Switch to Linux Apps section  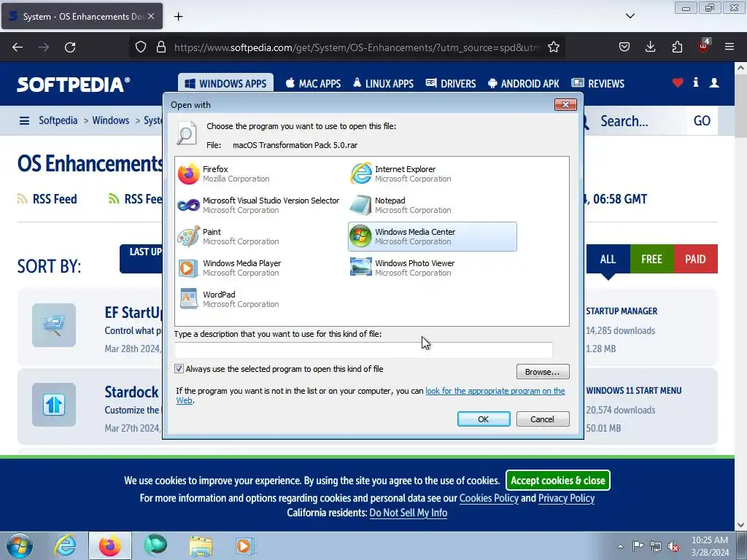pos(383,83)
